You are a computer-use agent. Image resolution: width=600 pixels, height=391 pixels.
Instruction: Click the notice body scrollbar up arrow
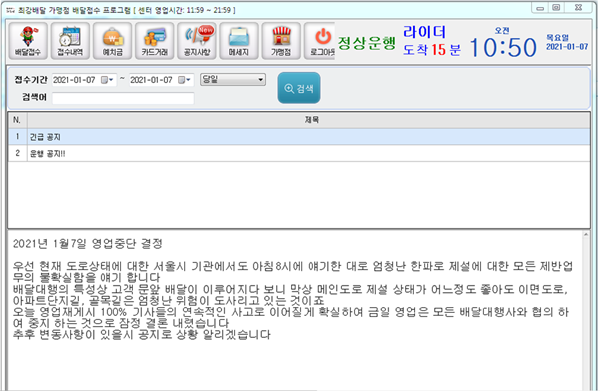(586, 235)
